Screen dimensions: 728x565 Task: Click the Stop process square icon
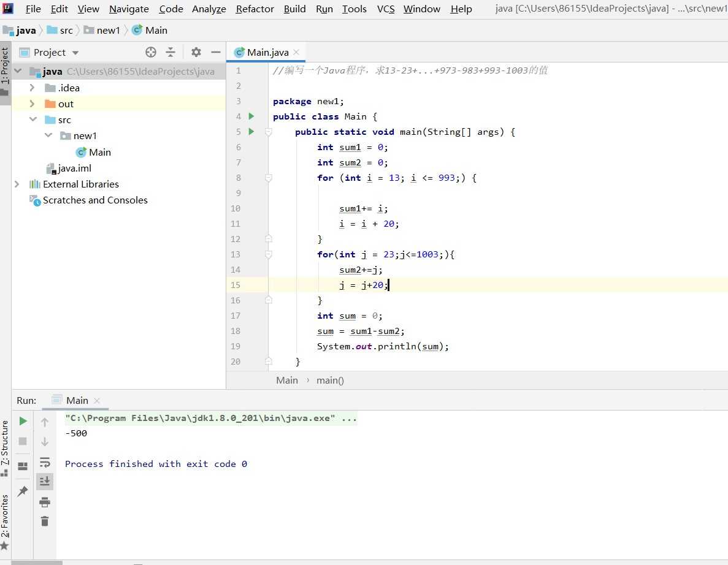tap(23, 441)
